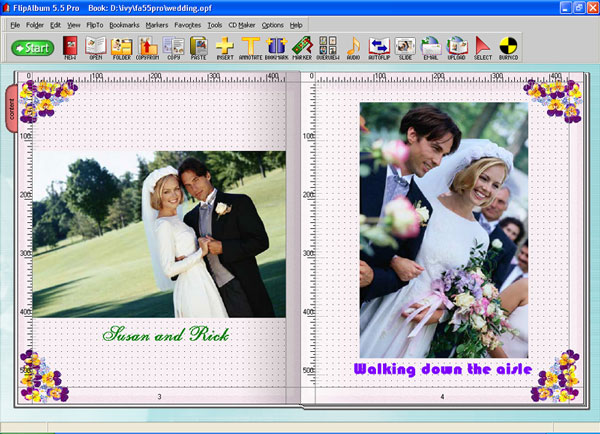This screenshot has width=600, height=434.
Task: Open an album using the Open icon
Action: click(x=96, y=48)
